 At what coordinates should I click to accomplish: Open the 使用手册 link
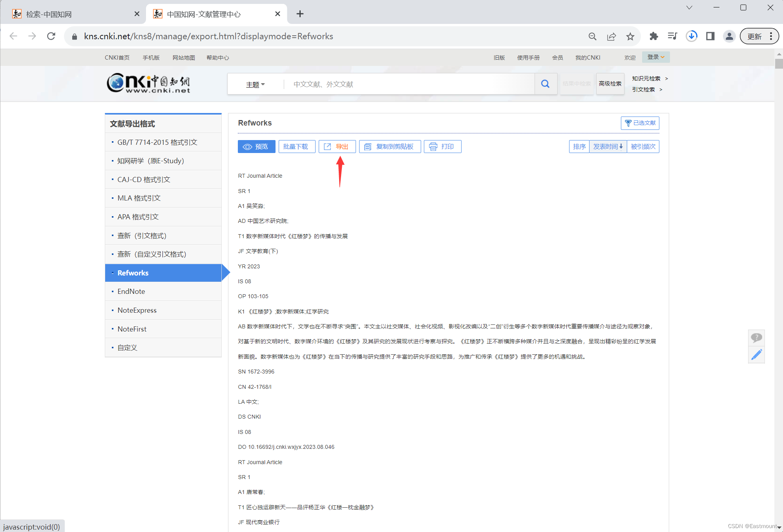[x=528, y=58]
